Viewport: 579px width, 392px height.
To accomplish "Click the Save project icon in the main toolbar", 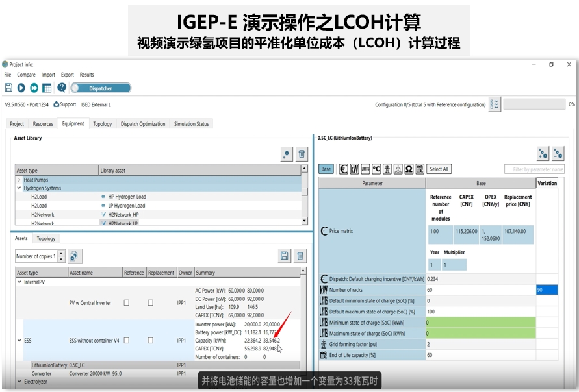I will 8,88.
